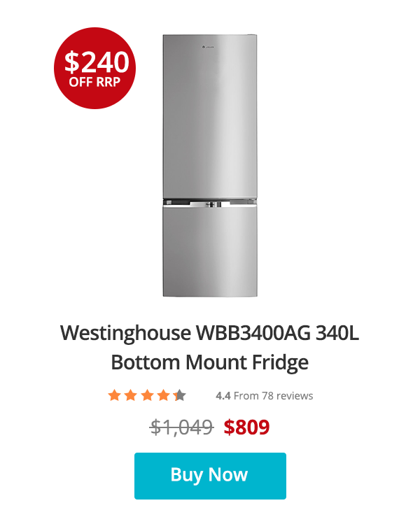
Task: Click the fridge door handle recess
Action: coord(210,204)
